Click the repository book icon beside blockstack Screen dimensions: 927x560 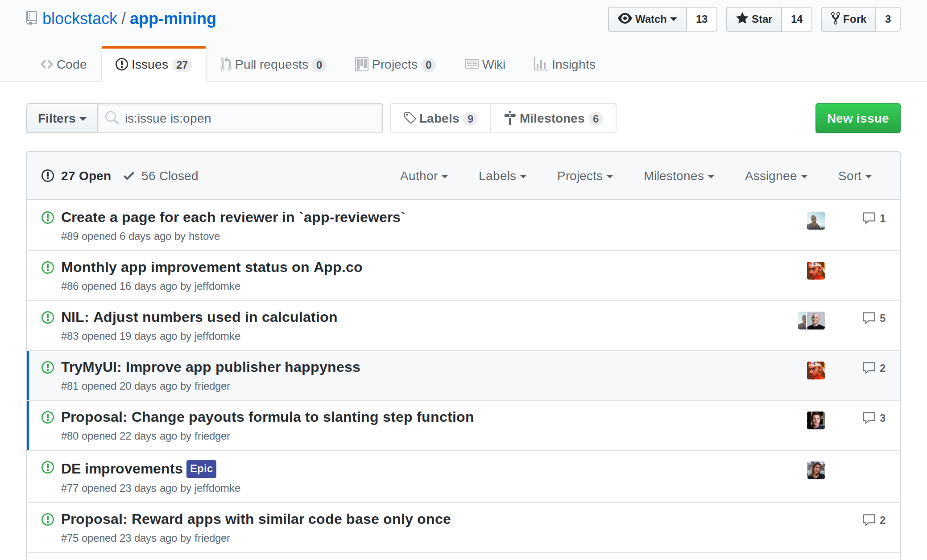32,18
